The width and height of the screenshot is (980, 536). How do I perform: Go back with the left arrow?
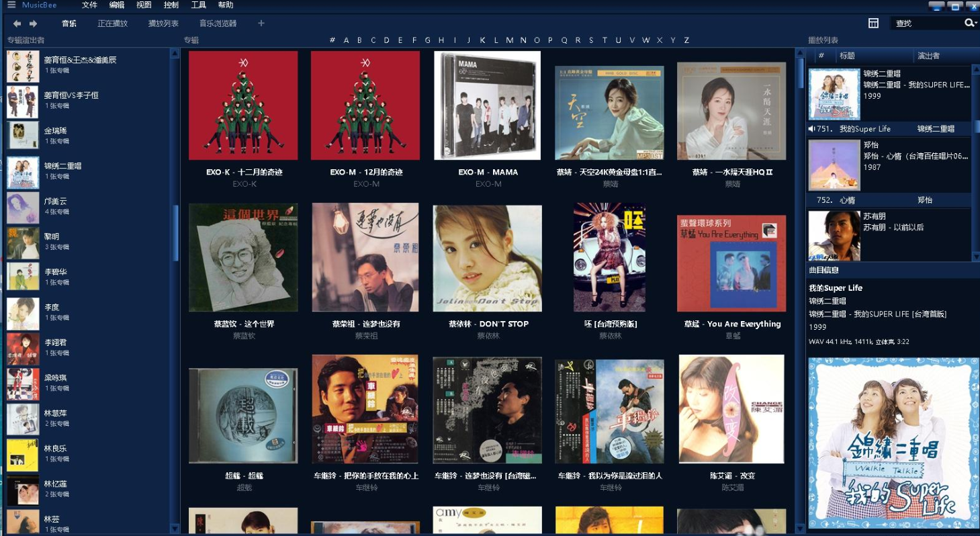coord(17,24)
